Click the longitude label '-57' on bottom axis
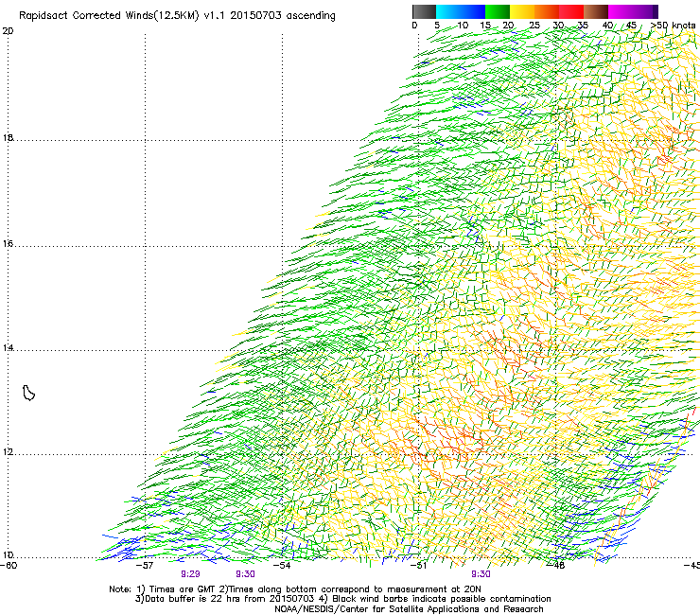 145,566
